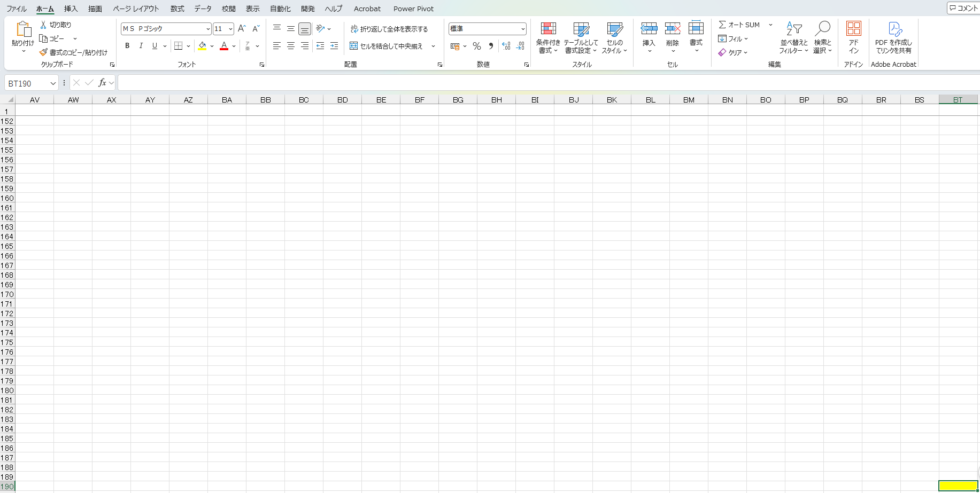Open Find and Select (検索と選択)
This screenshot has height=493, width=980.
pyautogui.click(x=822, y=37)
